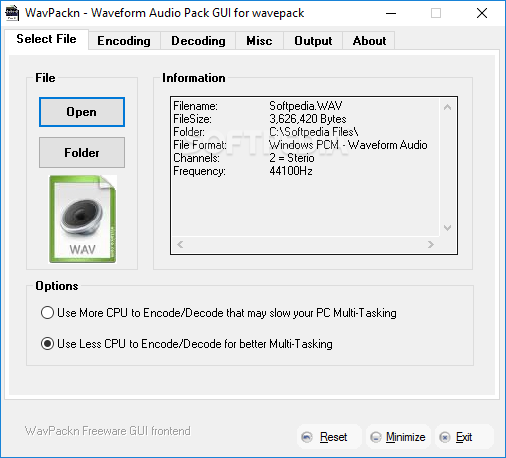Click the icon on the Reset button
Viewport: 506px width, 458px height.
click(307, 437)
